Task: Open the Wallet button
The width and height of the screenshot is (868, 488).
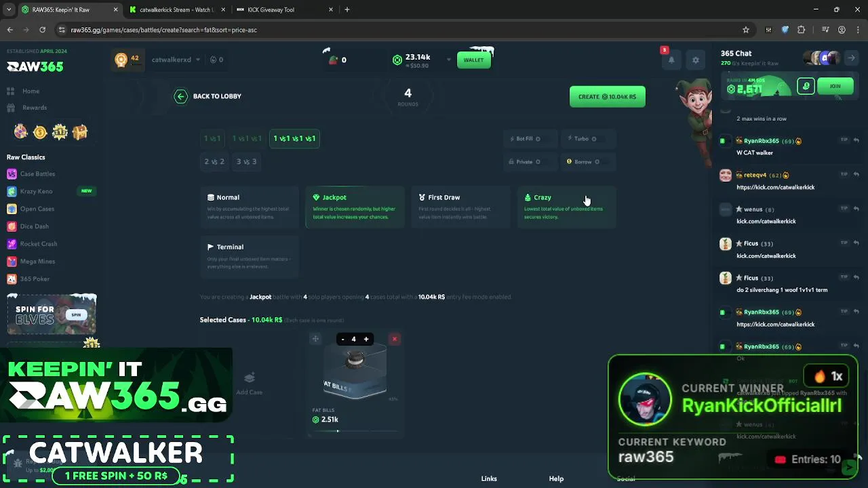Action: tap(473, 60)
